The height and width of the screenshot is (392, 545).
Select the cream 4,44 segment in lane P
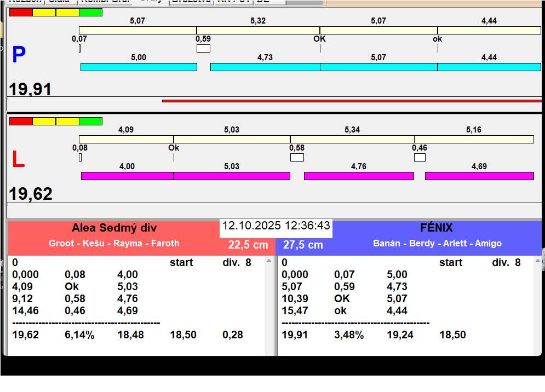coord(489,30)
